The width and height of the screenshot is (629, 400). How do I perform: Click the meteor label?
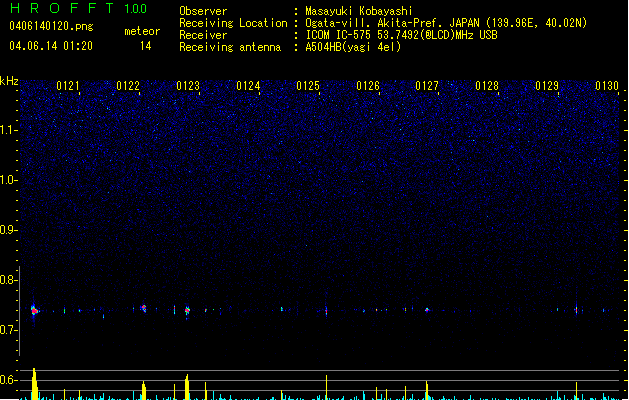[x=142, y=31]
